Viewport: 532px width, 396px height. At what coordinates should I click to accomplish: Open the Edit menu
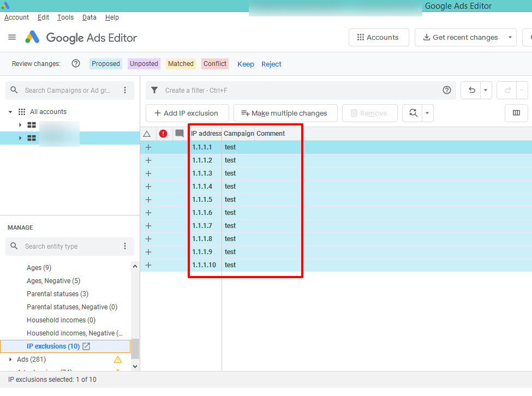click(x=43, y=17)
